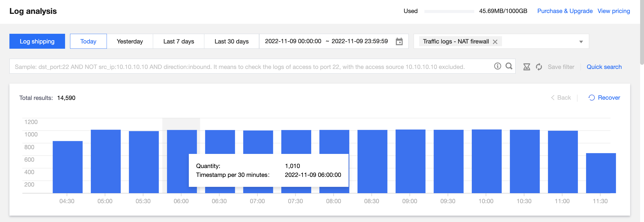Remove the Traffic logs - NAT firewall tag

coord(495,42)
